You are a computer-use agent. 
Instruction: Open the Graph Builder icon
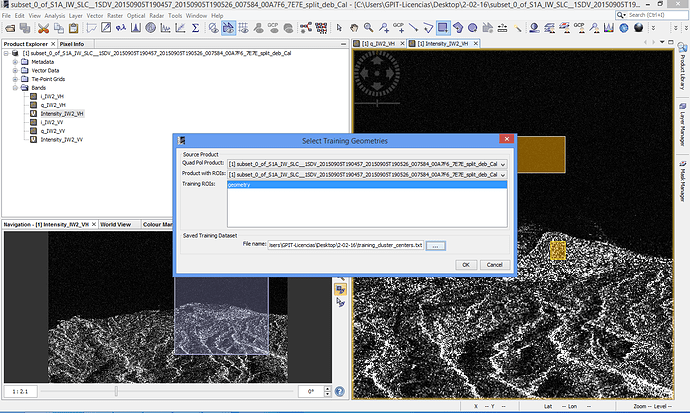305,28
